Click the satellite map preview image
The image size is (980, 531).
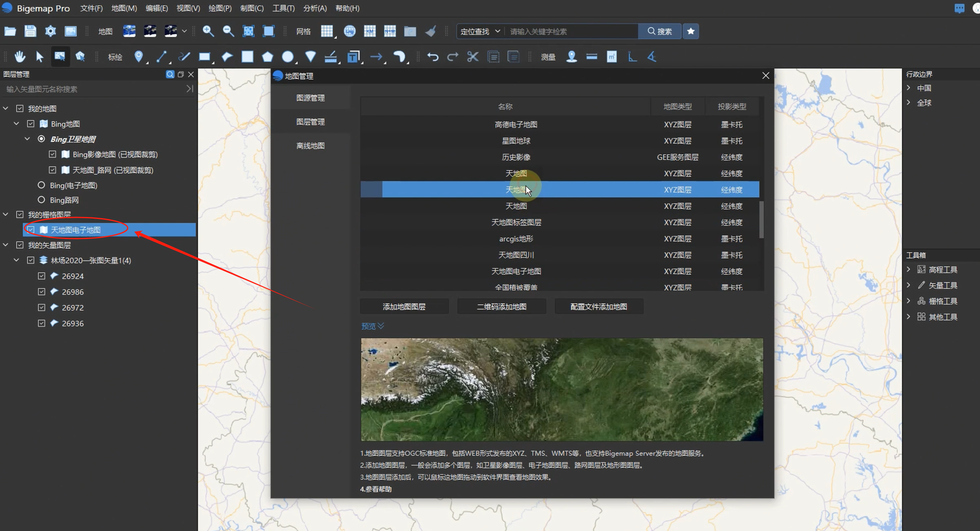(x=561, y=389)
